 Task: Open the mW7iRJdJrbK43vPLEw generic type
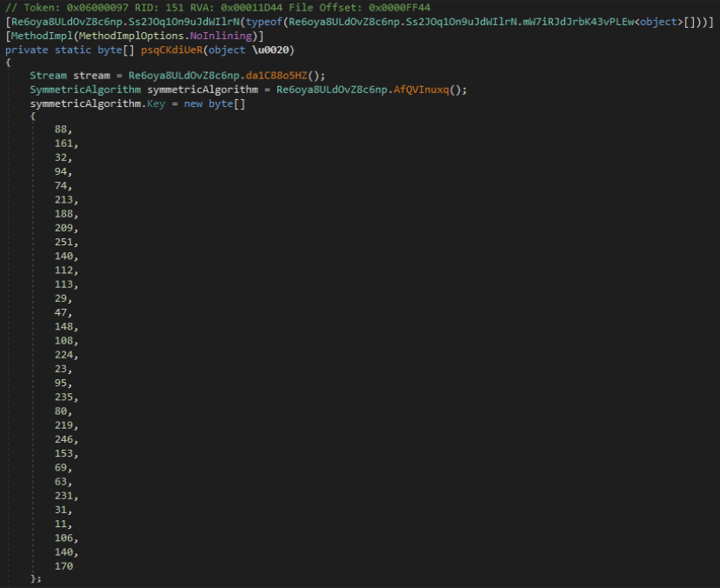pos(578,22)
